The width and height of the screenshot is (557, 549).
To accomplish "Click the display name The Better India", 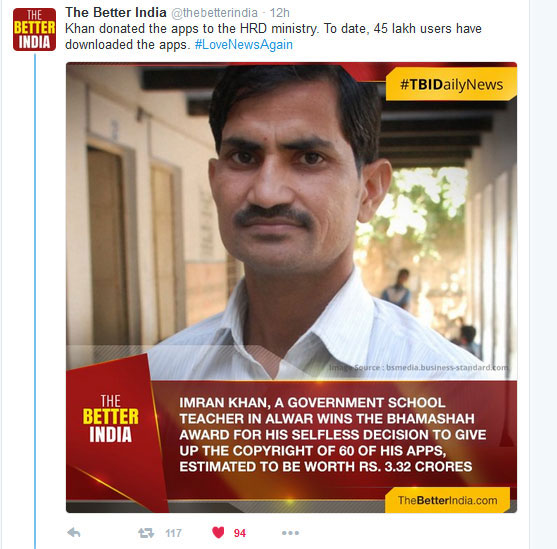I will click(116, 13).
